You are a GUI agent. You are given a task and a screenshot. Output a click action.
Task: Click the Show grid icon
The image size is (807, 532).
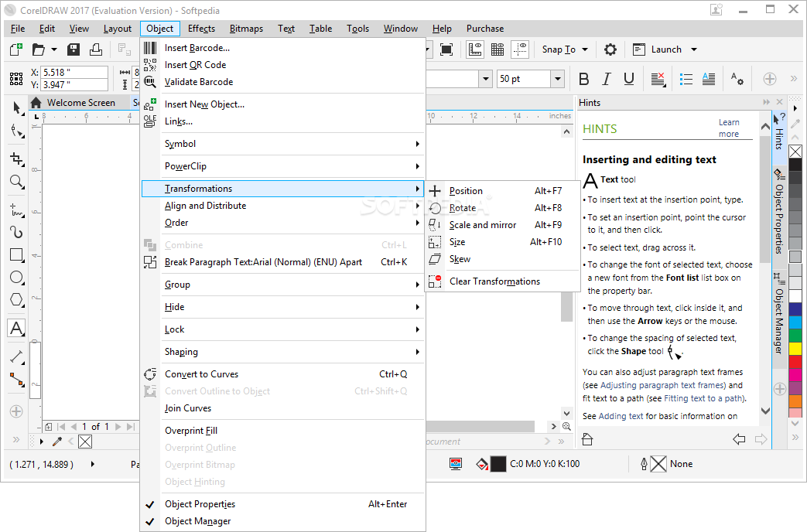click(498, 49)
